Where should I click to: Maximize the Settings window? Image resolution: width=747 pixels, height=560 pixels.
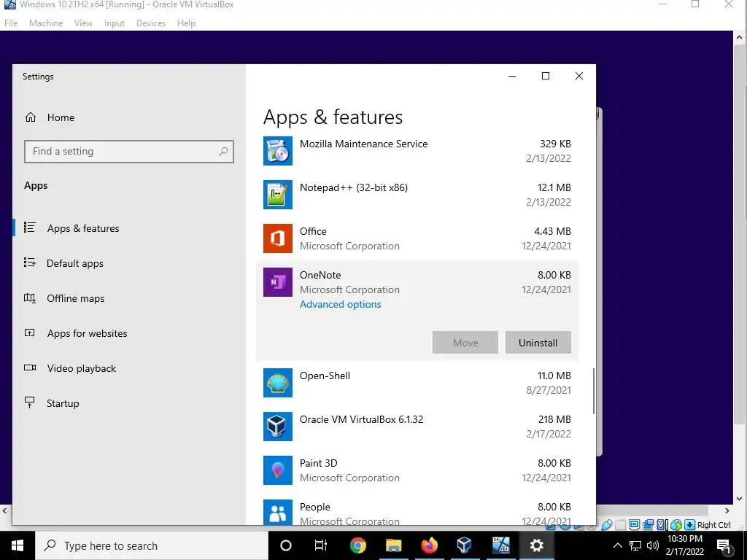tap(546, 76)
